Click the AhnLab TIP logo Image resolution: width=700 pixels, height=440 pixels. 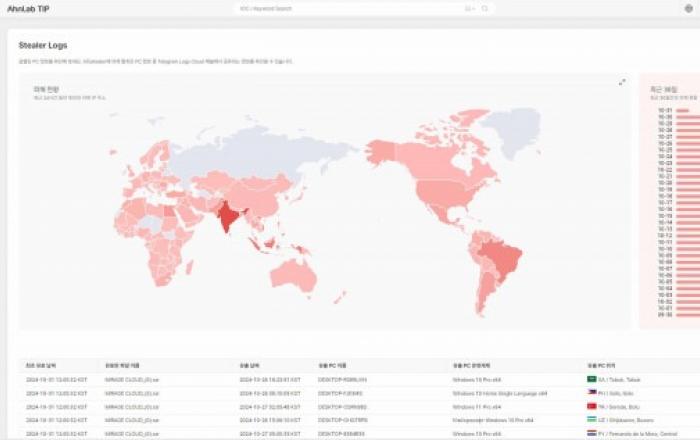point(30,8)
